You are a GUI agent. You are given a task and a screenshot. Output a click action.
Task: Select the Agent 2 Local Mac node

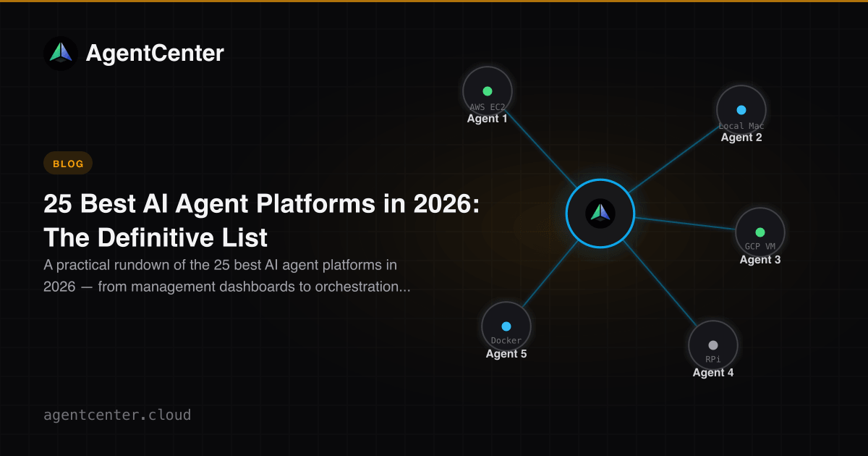pos(741,110)
